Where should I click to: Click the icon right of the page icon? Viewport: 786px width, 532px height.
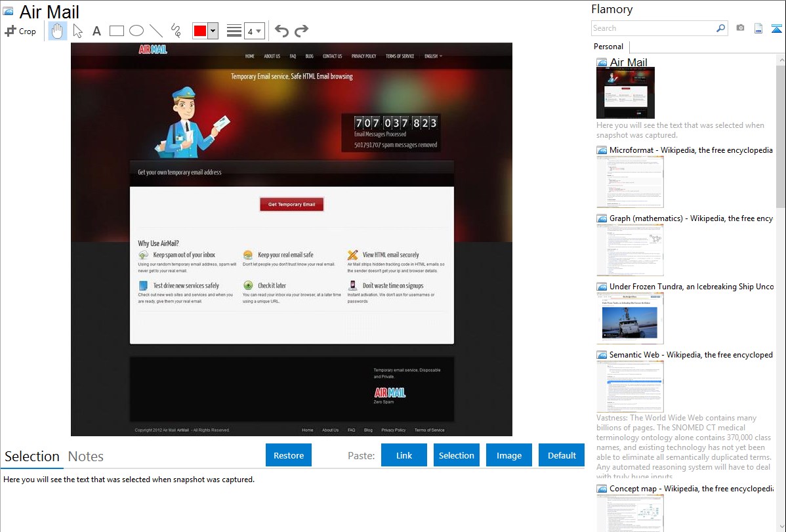pos(776,28)
